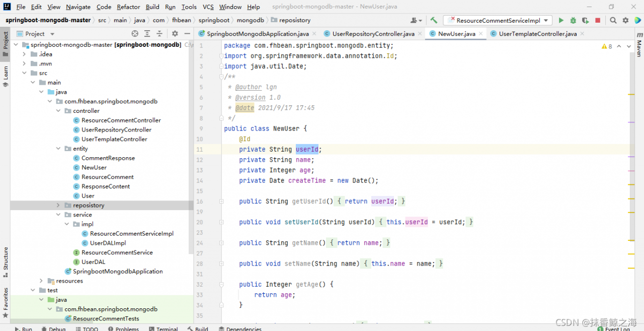Click Expand All icon in Project panel

(x=147, y=34)
